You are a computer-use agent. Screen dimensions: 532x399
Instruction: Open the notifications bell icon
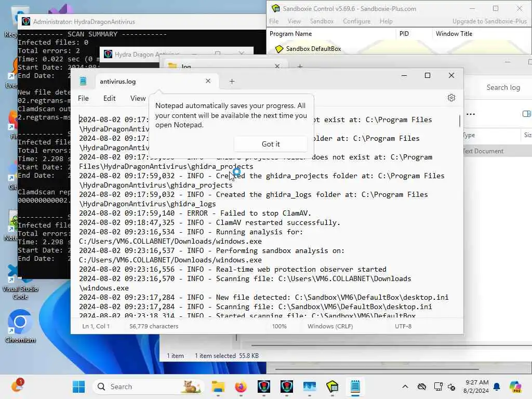497,387
